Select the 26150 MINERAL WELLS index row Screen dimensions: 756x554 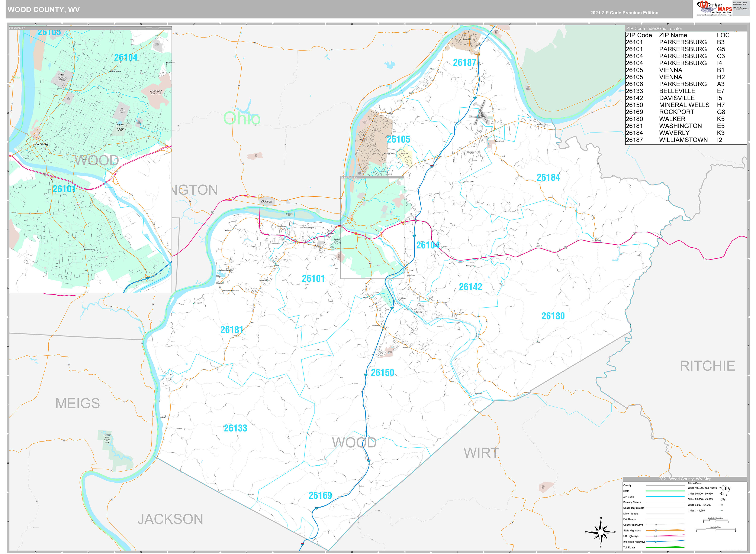tap(685, 105)
